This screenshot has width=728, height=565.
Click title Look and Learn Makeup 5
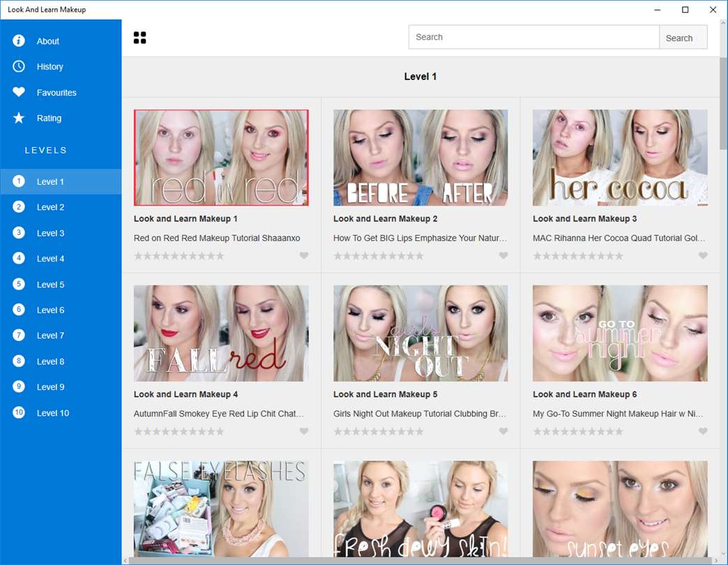(386, 394)
